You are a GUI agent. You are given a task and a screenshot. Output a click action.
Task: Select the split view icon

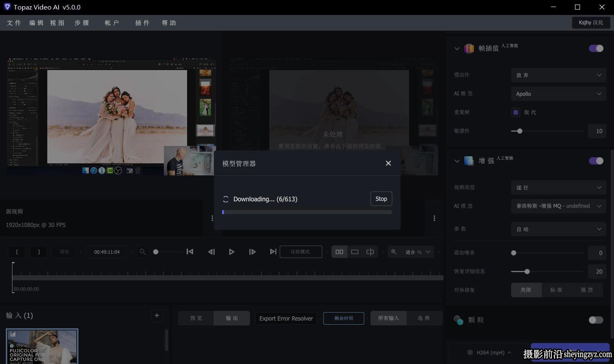370,252
